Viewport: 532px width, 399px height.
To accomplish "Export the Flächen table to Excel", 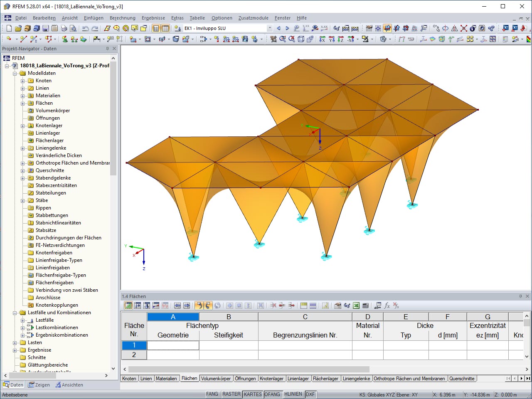I will (x=356, y=305).
